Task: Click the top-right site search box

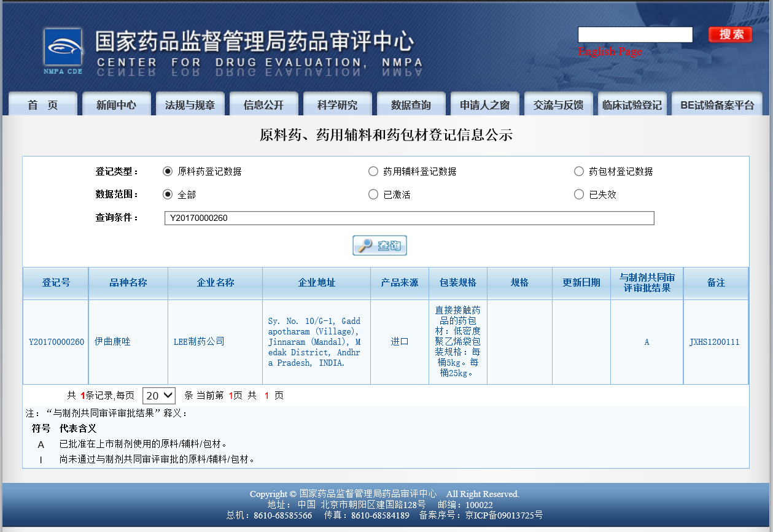Action: 635,34
